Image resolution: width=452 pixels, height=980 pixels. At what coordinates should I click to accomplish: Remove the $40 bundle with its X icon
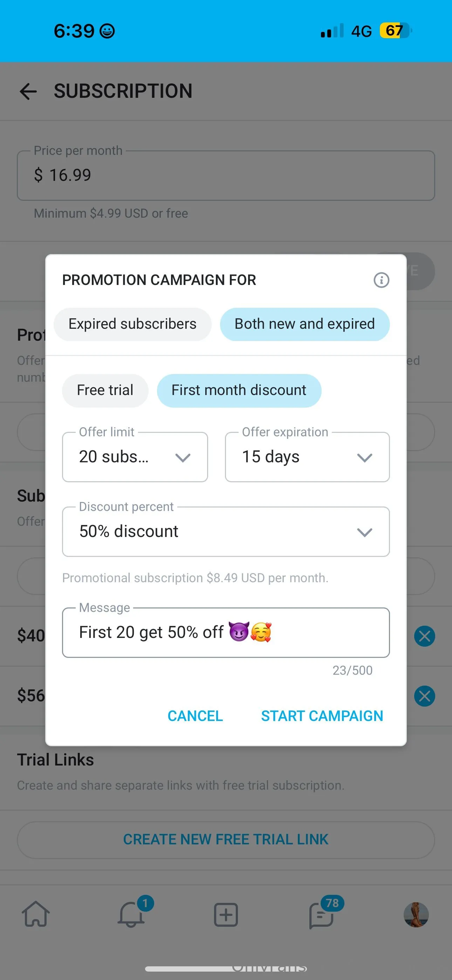425,636
